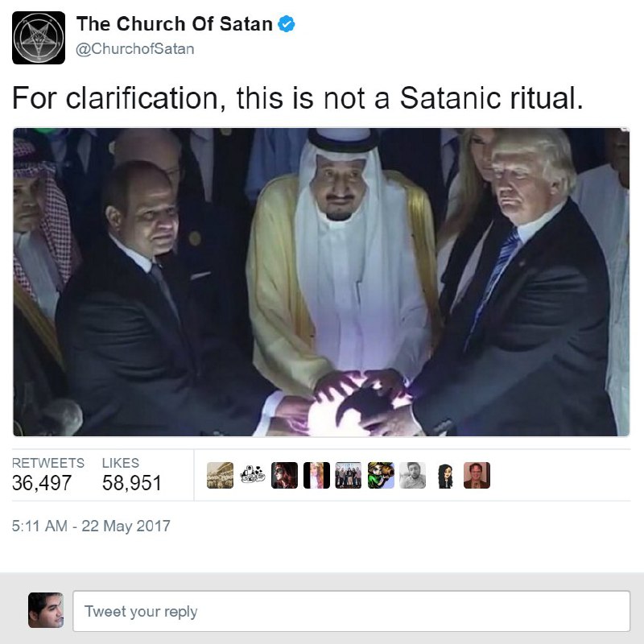Viewport: 644px width, 644px height.
Task: Open the Church of Satan pentagram avatar
Action: pyautogui.click(x=39, y=38)
